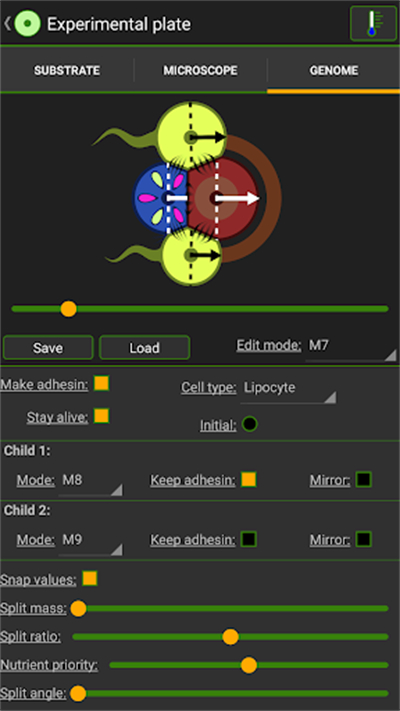Switch to the Microscope tab
Image resolution: width=400 pixels, height=711 pixels.
(x=200, y=71)
